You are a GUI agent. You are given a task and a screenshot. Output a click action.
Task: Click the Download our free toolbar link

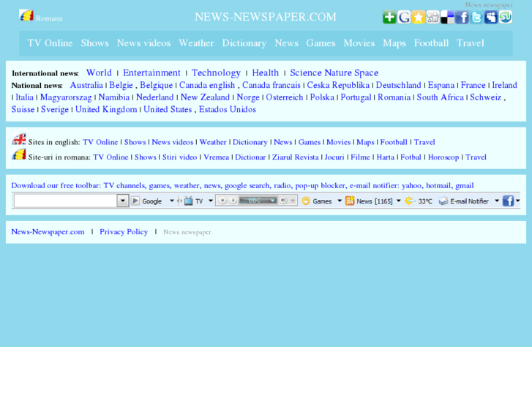click(242, 185)
